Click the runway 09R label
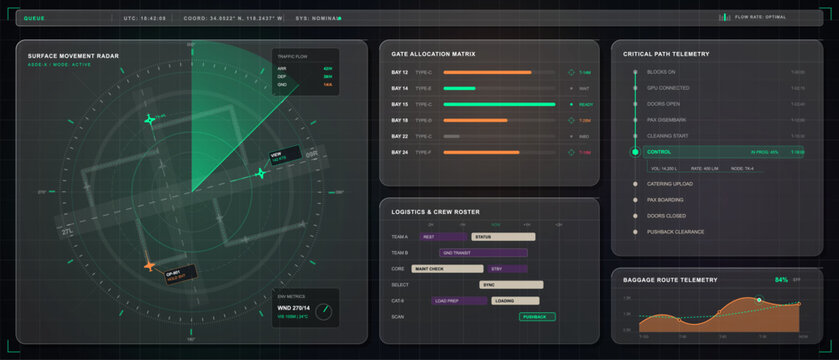Screen dimensions: 839x360 click(x=312, y=155)
